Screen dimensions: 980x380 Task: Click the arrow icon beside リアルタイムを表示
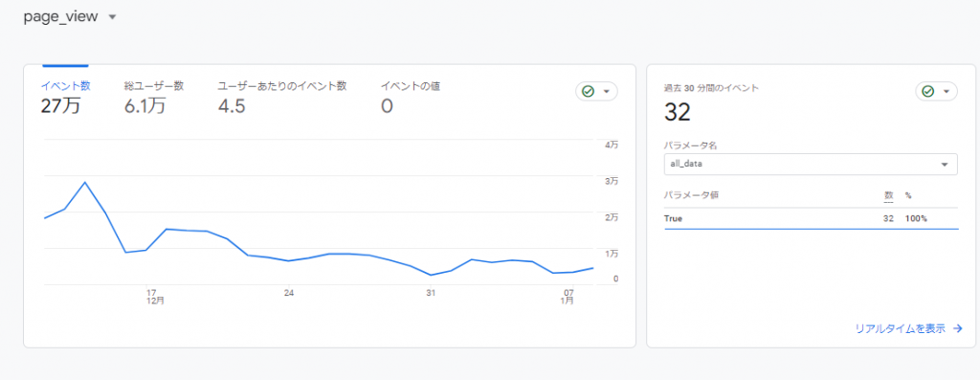957,328
